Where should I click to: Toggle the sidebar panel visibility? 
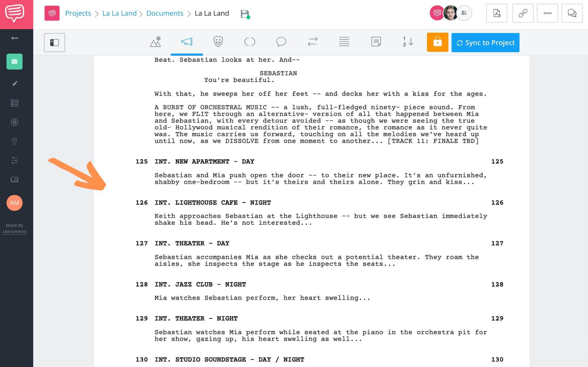point(54,42)
